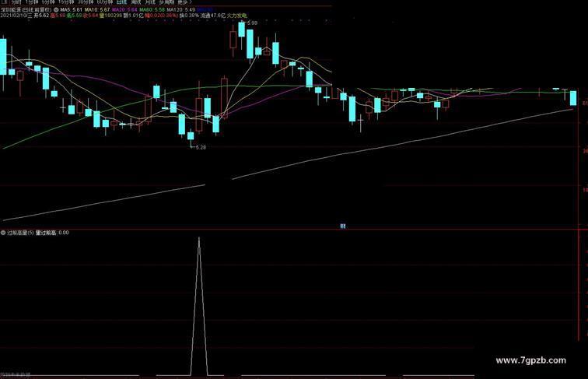Click the MA120: 5.49 moving average label
The image size is (588, 379).
[180, 9]
